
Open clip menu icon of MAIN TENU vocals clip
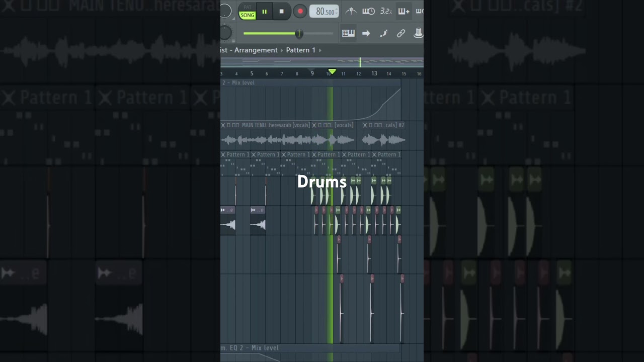(223, 125)
